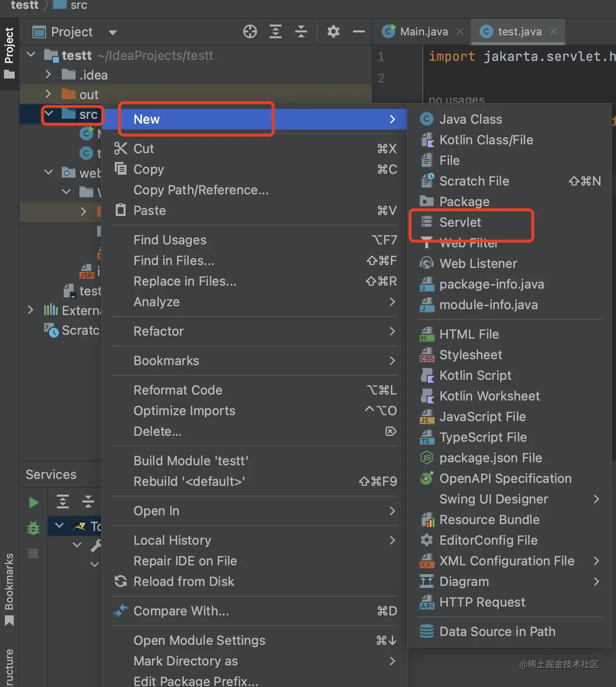Choose Java Class in New submenu
This screenshot has height=687, width=616.
(x=470, y=119)
